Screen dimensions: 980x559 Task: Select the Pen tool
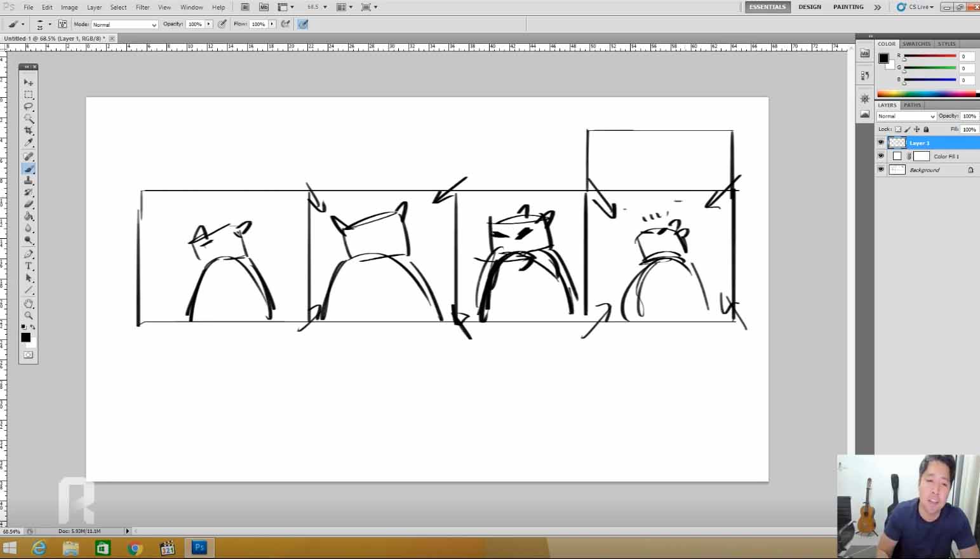(29, 254)
